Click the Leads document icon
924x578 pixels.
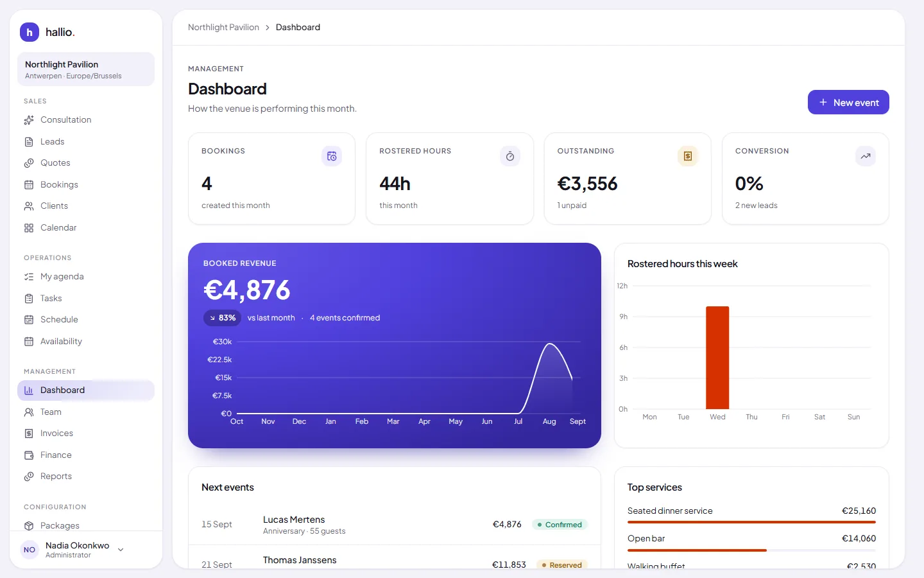point(29,142)
